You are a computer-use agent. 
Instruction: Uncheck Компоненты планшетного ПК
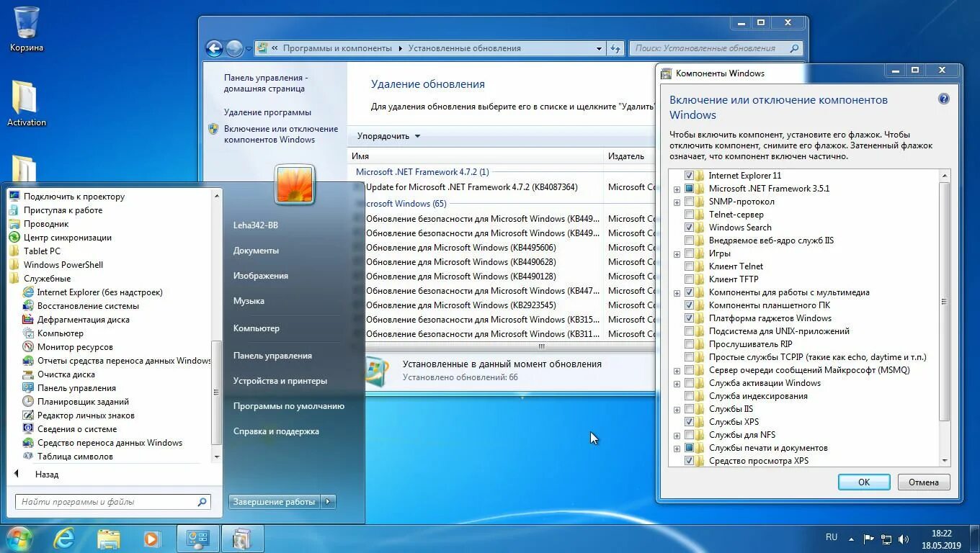click(689, 305)
